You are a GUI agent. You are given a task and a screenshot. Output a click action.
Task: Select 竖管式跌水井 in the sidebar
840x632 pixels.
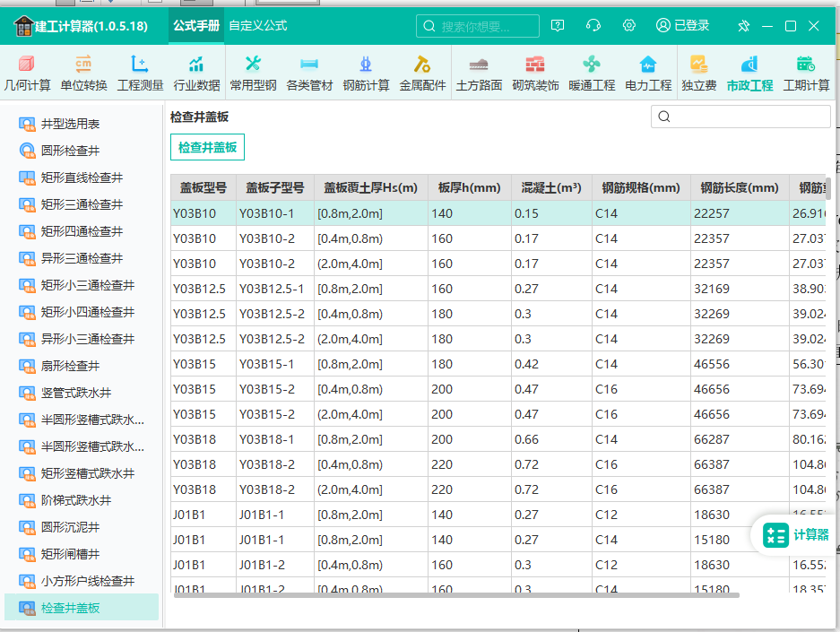pyautogui.click(x=81, y=393)
